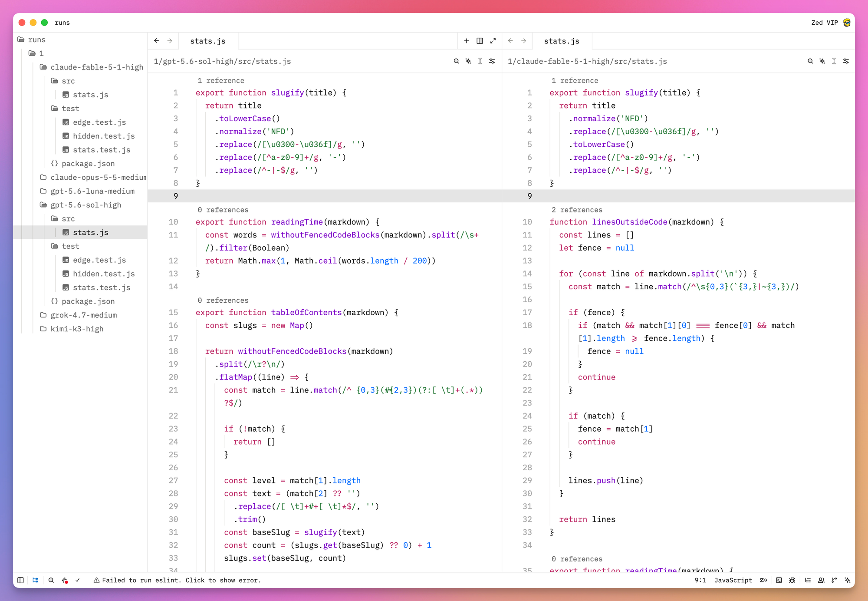The image size is (868, 601).
Task: Toggle the outline panel icon
Action: click(x=808, y=580)
